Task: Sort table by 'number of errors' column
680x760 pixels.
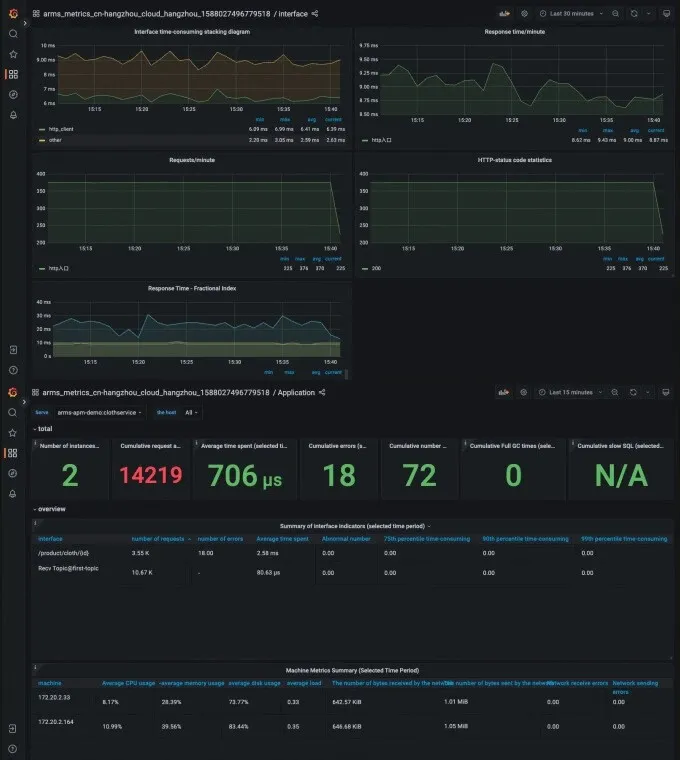Action: 220,538
